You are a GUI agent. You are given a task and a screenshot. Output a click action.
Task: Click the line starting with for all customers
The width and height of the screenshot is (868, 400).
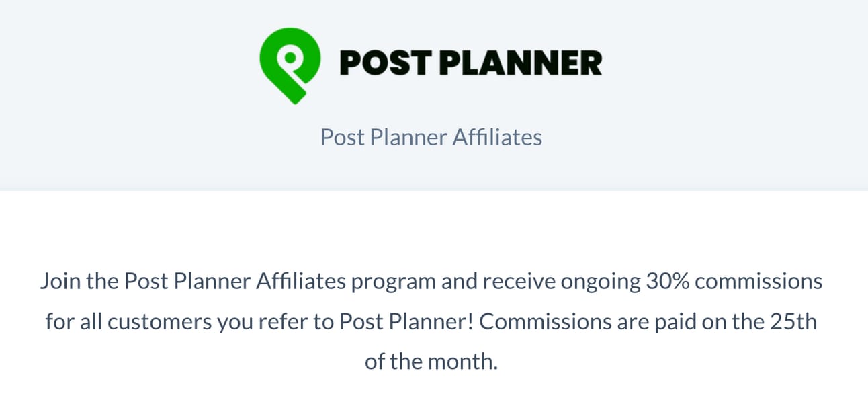[x=431, y=321]
